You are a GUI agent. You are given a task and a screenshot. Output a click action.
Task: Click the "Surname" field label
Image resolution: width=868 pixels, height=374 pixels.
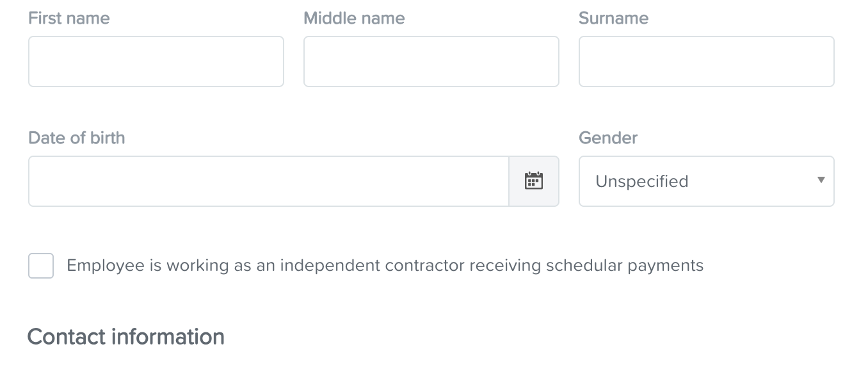click(613, 18)
